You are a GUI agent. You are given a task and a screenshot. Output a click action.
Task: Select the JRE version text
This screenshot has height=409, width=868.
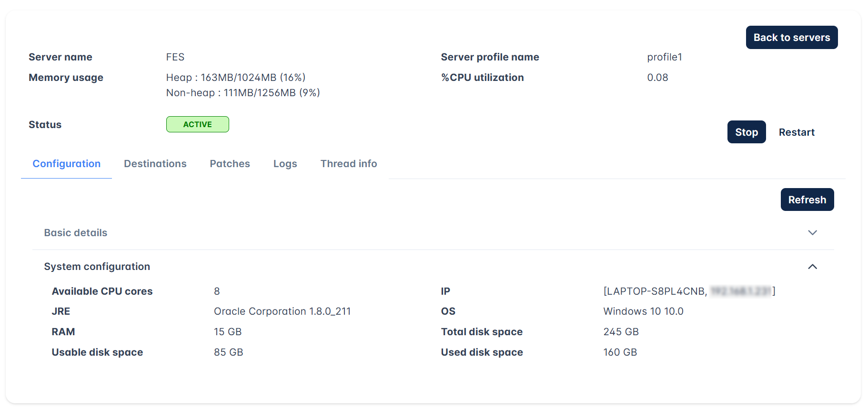click(x=283, y=311)
